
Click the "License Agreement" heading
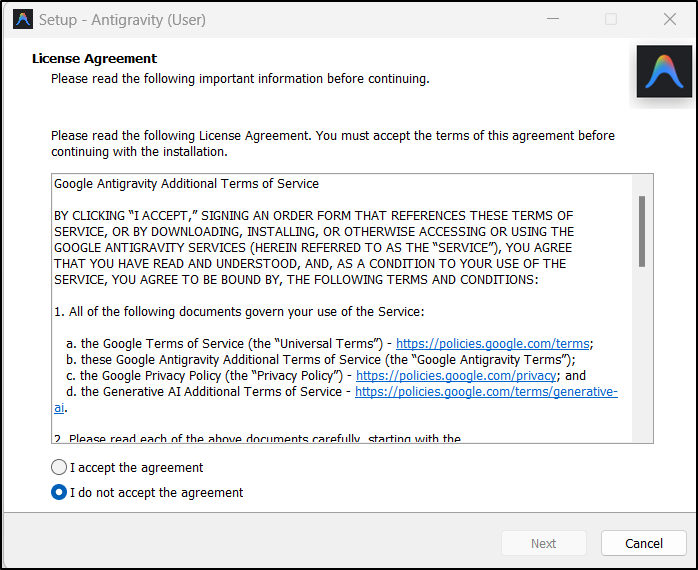[94, 59]
